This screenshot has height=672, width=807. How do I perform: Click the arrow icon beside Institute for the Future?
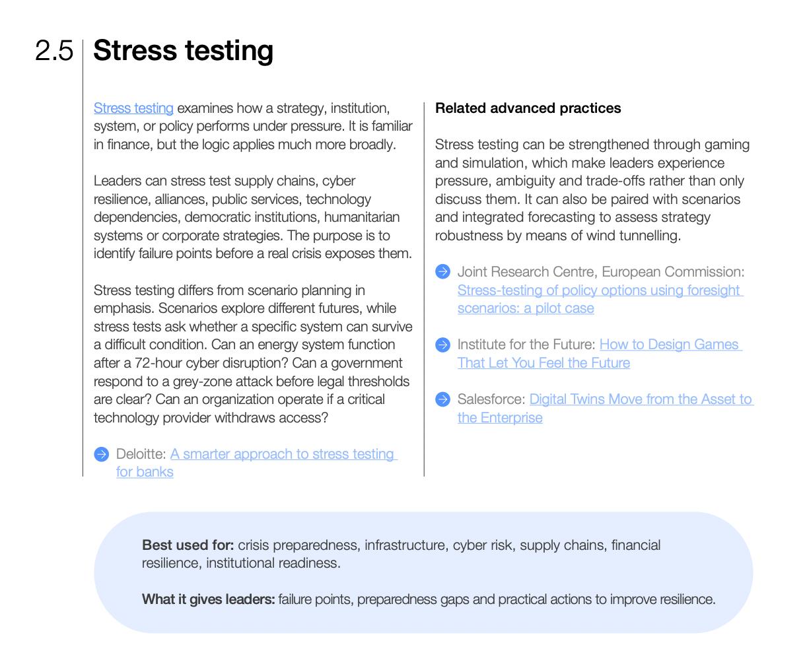[442, 345]
